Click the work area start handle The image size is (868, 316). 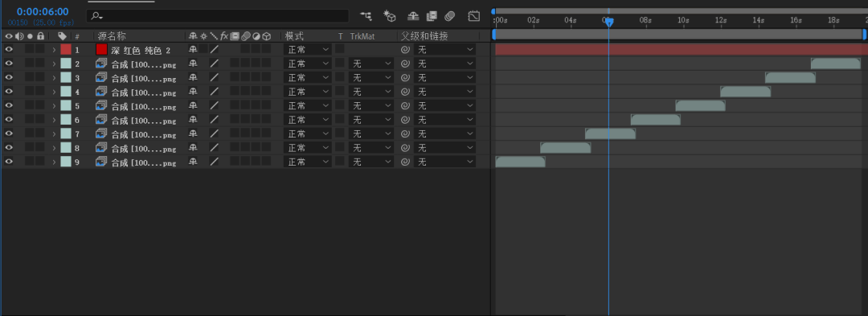494,35
